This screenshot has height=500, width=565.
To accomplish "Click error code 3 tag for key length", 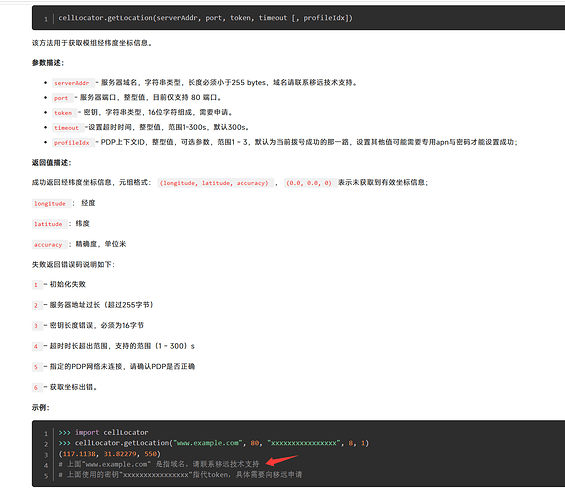I will coord(36,326).
